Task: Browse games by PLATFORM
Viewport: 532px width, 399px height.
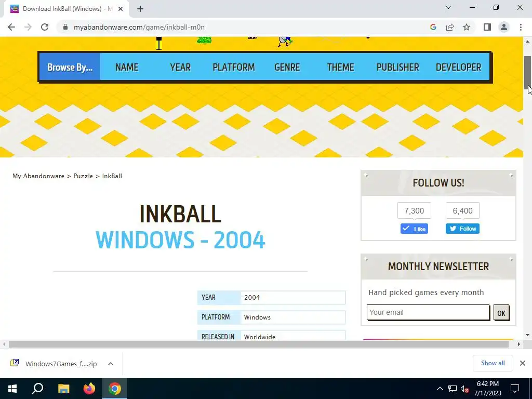Action: [234, 67]
